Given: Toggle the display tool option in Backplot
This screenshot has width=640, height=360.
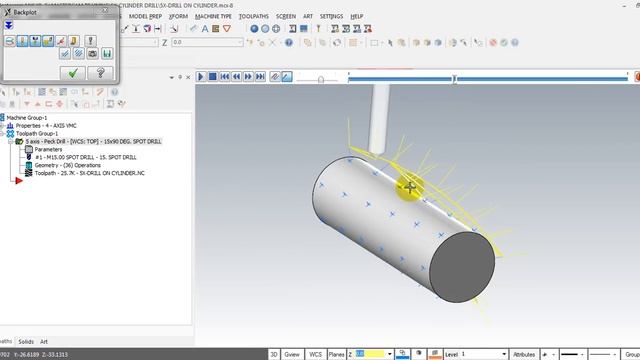Looking at the screenshot, I should [22, 41].
